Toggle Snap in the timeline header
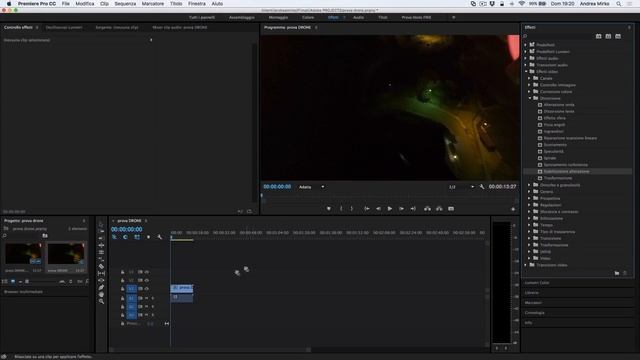This screenshot has height=360, width=640. pos(125,237)
